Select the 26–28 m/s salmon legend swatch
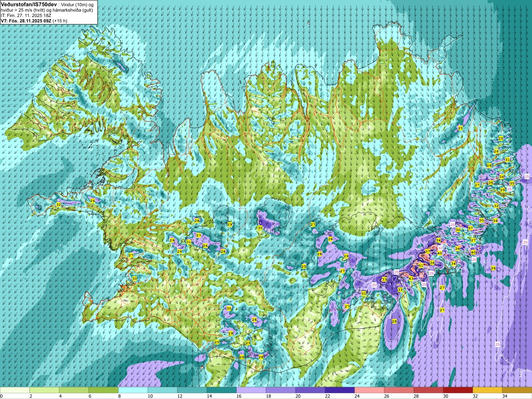Image resolution: width=532 pixels, height=399 pixels. click(x=399, y=390)
